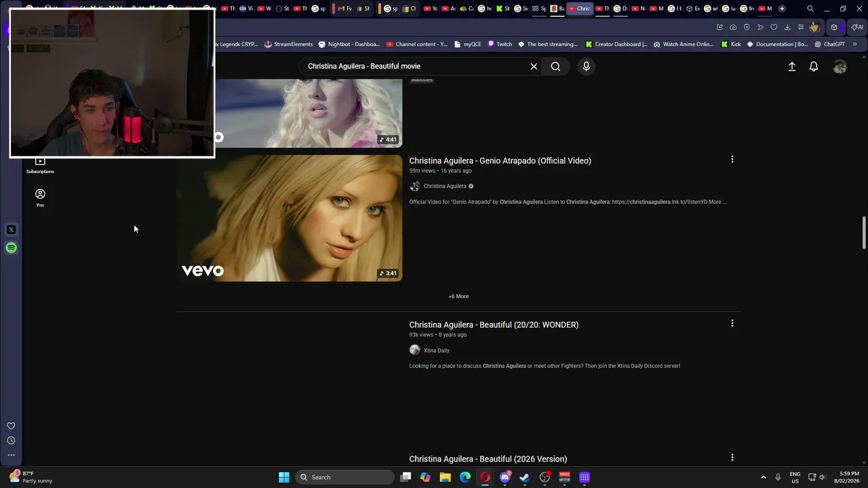Open Opera GX taskbar icon

(485, 477)
